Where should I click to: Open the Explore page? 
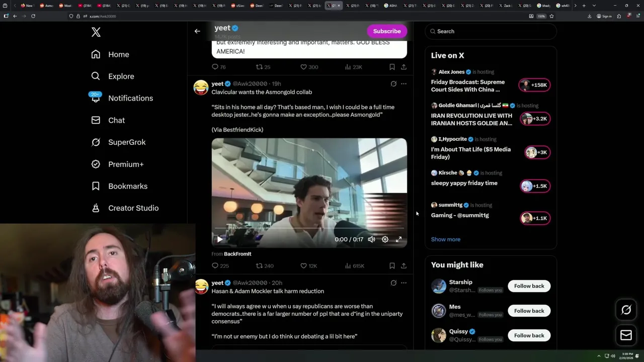coord(113,76)
